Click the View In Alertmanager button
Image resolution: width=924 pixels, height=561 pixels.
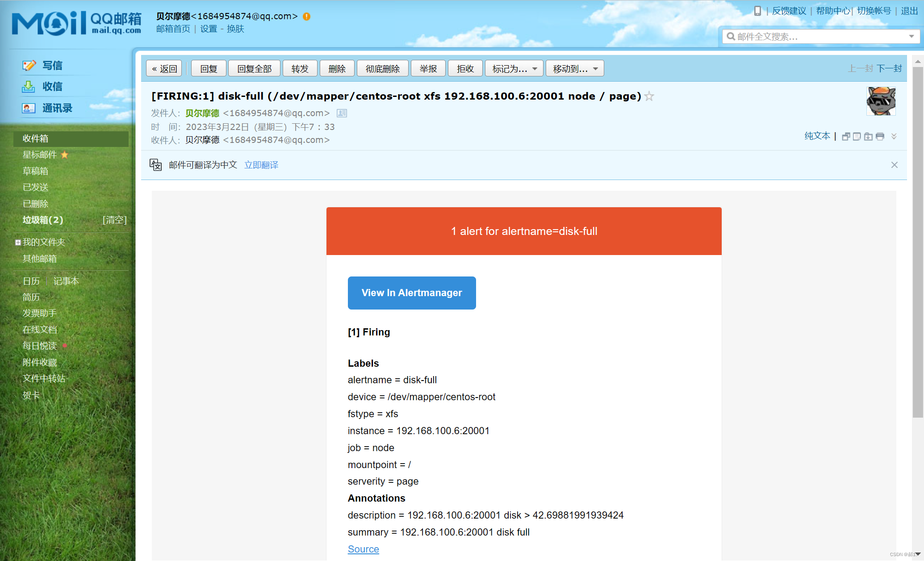[411, 293]
